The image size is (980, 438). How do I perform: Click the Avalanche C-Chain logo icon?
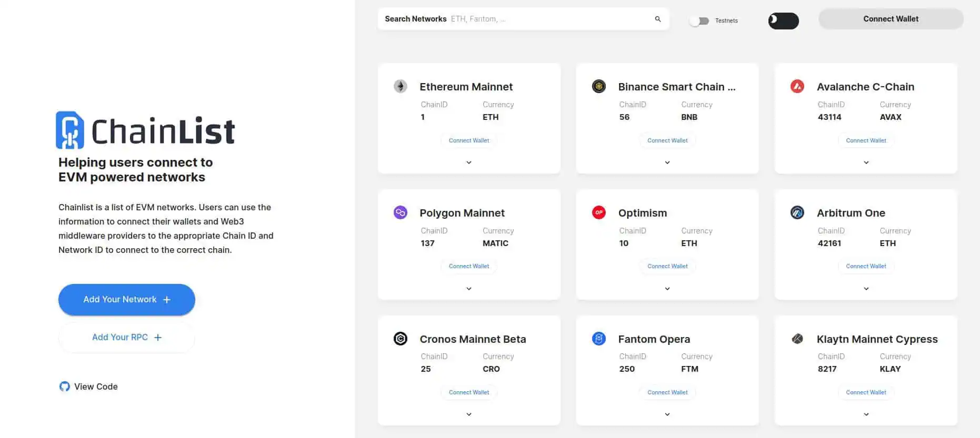[797, 86]
